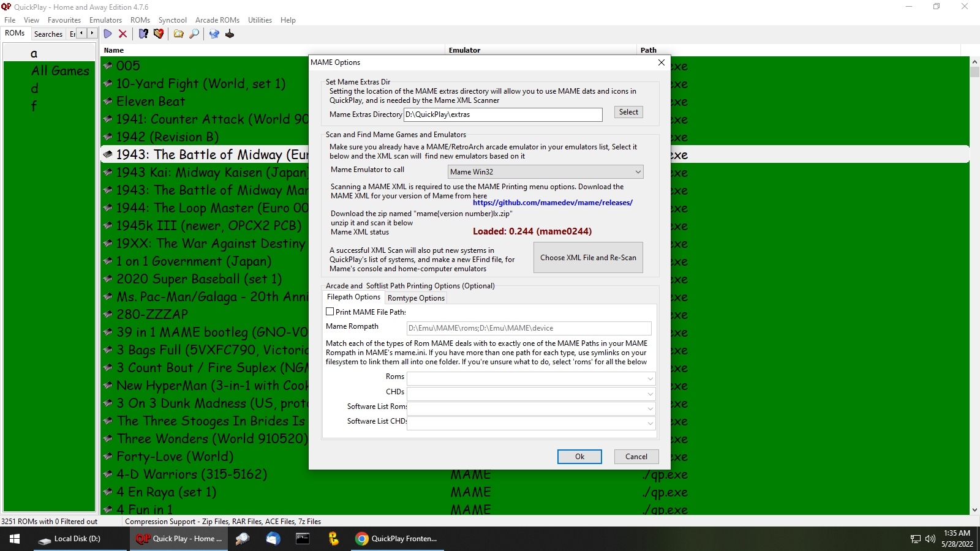Image resolution: width=980 pixels, height=551 pixels.
Task: Select the Searches tab
Action: [48, 34]
